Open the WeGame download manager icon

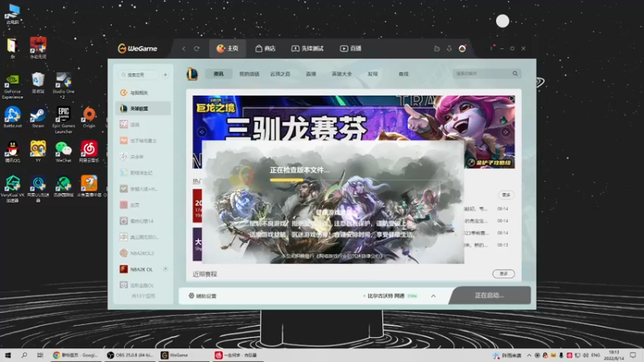(449, 48)
